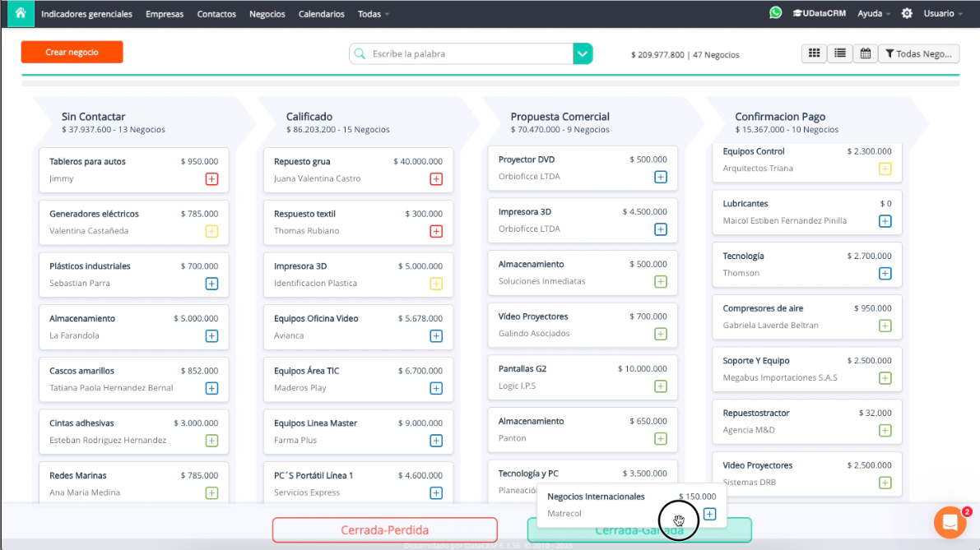This screenshot has height=550, width=980.
Task: Click the red plus icon on Repuesto grua
Action: pyautogui.click(x=436, y=179)
